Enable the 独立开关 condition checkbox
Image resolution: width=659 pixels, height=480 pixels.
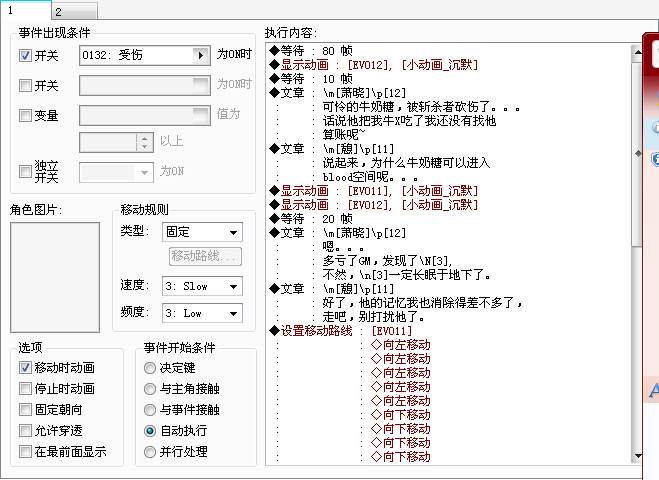coord(25,171)
